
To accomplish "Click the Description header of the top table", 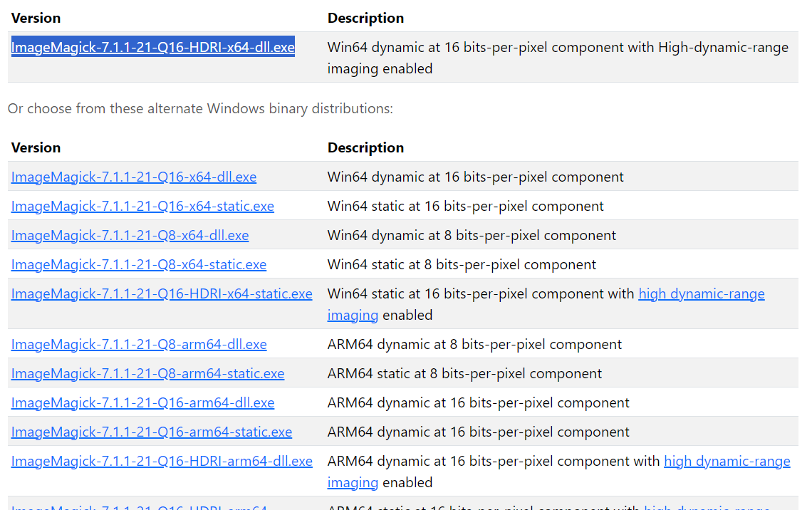I will pos(365,18).
